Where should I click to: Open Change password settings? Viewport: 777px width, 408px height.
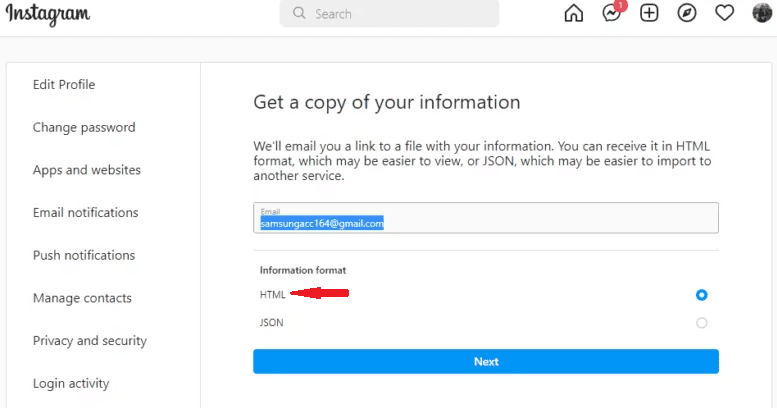pos(84,127)
